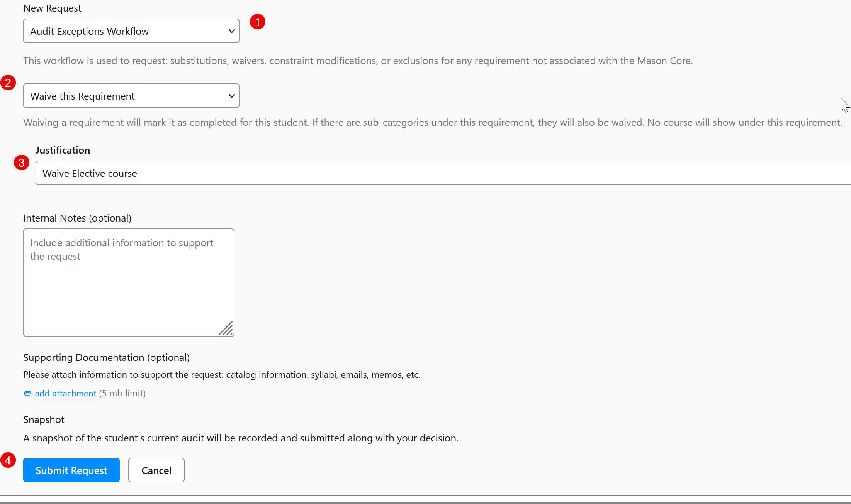Click the paperclip icon beside add attachment
The height and width of the screenshot is (504, 851).
point(27,394)
